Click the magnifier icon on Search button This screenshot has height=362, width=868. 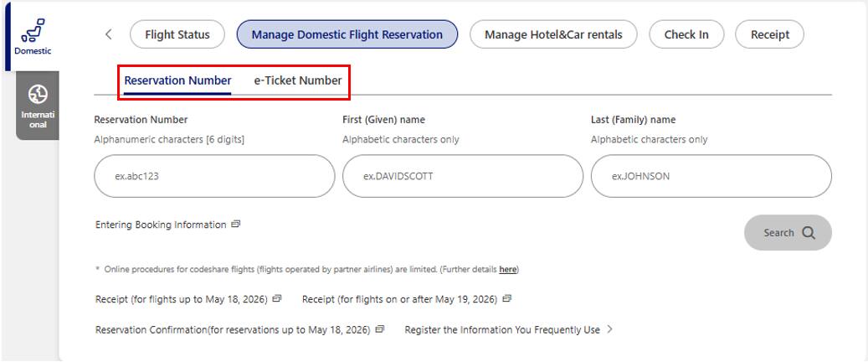pos(809,233)
